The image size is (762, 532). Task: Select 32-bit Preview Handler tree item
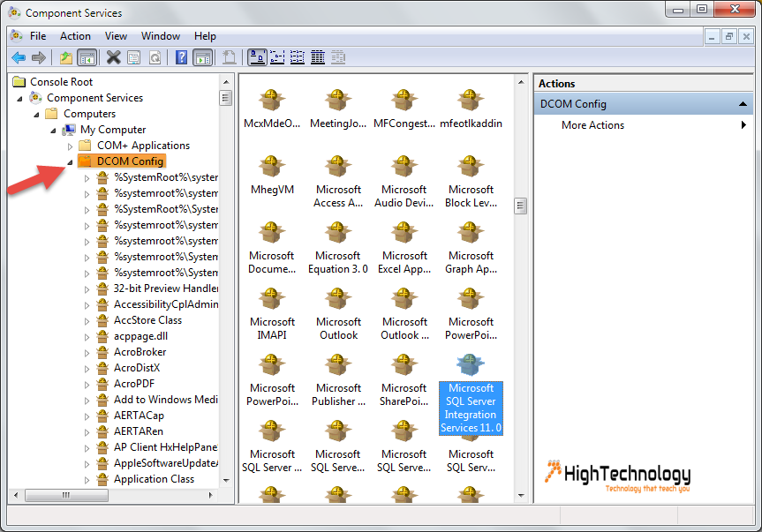tap(166, 288)
